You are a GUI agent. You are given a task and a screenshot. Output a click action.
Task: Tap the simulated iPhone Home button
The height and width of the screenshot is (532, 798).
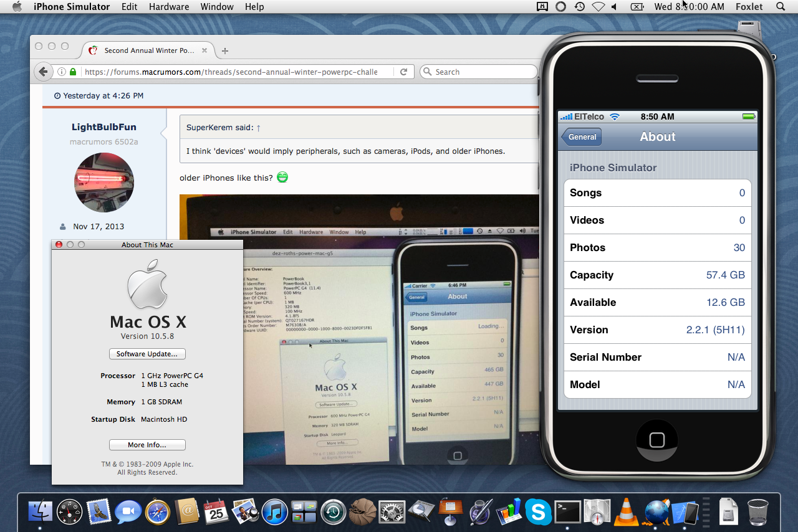point(656,440)
